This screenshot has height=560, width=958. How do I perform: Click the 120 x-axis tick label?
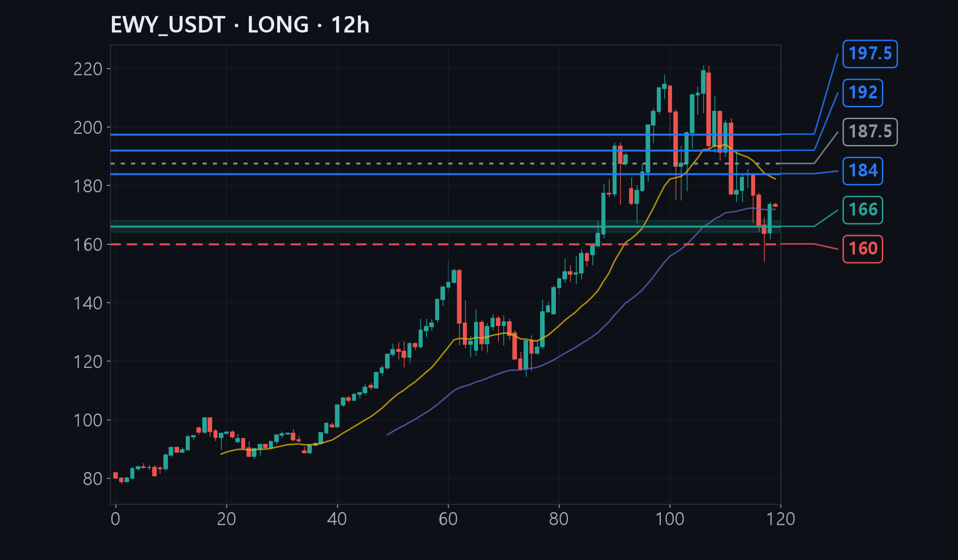[781, 519]
